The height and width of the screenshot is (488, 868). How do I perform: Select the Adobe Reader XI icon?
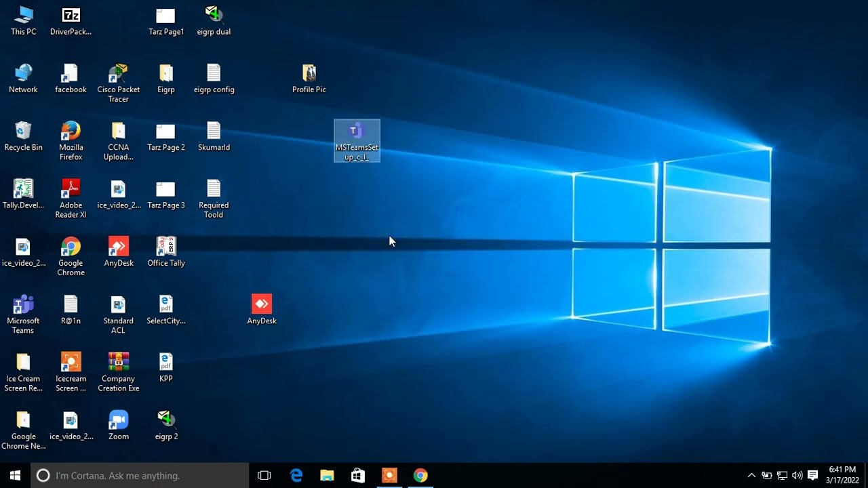71,199
